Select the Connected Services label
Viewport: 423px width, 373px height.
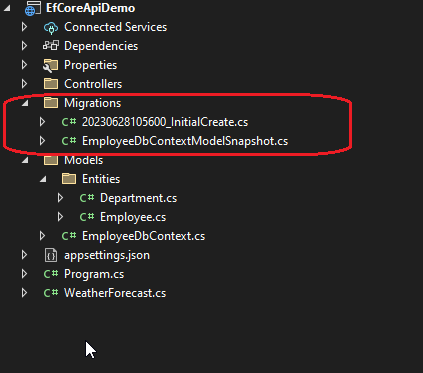pyautogui.click(x=115, y=27)
